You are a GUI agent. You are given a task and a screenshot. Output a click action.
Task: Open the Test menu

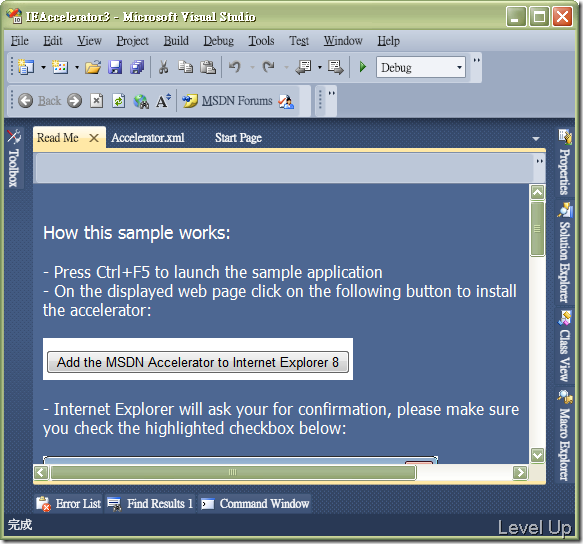[x=299, y=41]
